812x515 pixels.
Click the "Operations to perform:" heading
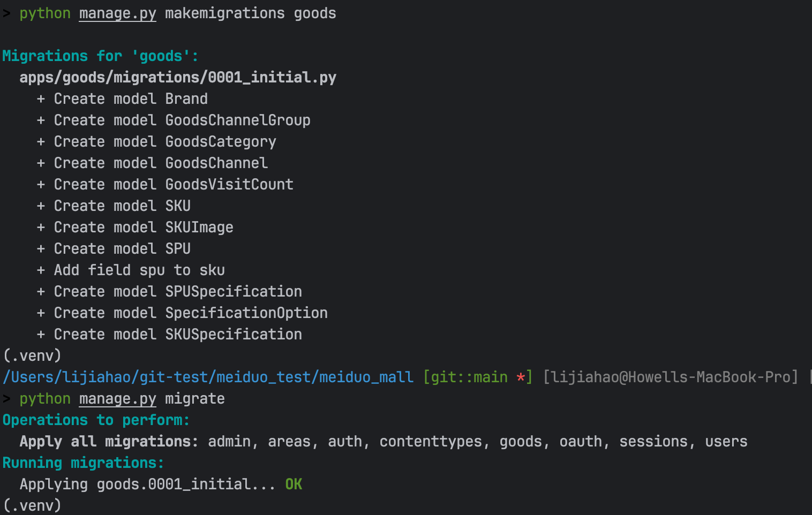[96, 420]
